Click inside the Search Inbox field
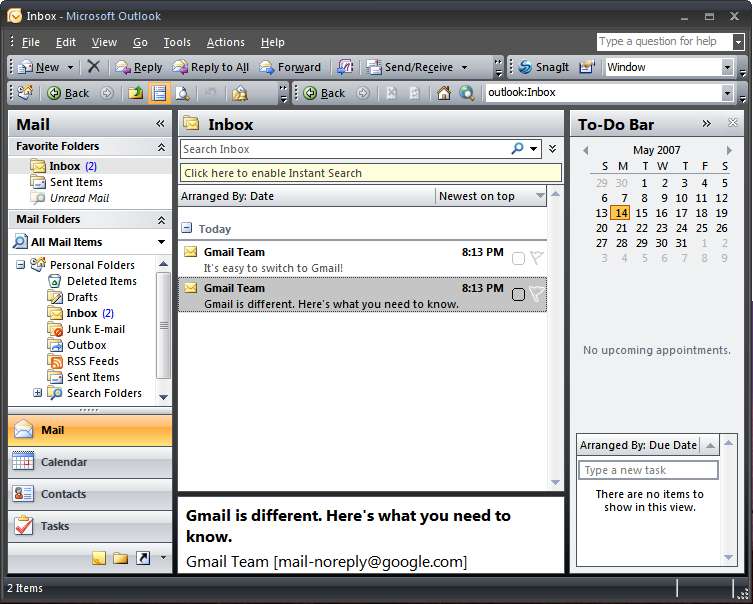The width and height of the screenshot is (753, 604). [344, 149]
